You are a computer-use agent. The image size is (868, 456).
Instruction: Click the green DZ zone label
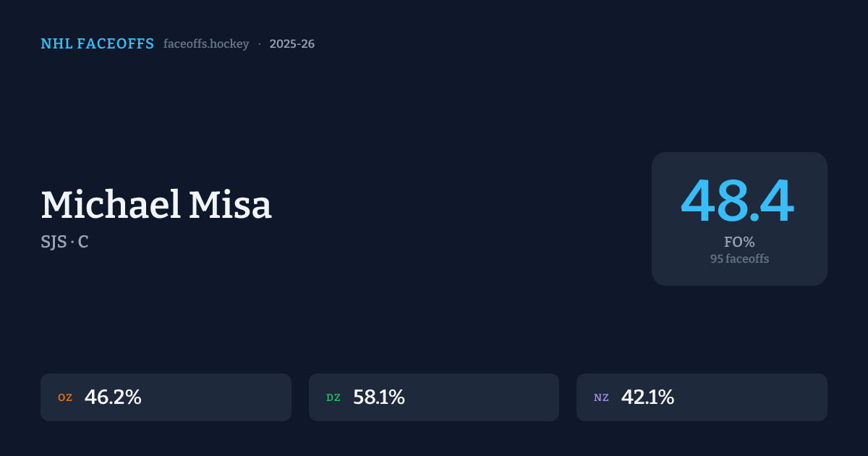tap(333, 398)
